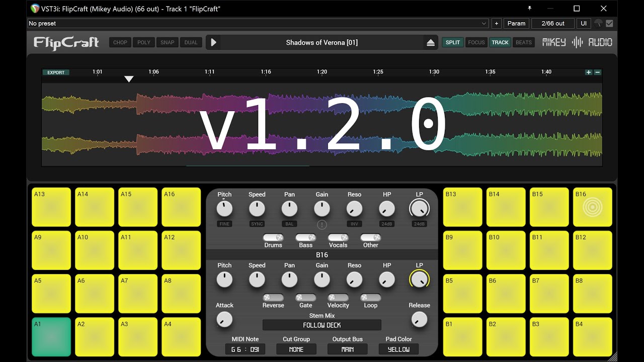
Task: Click the playhead triangle marker on timeline
Action: point(129,79)
